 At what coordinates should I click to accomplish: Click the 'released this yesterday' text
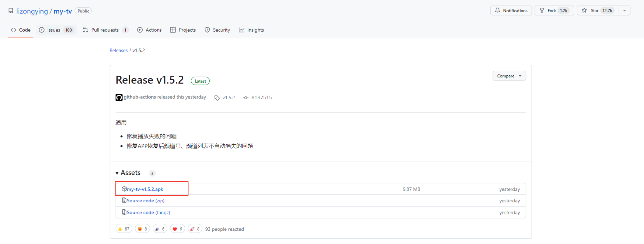pyautogui.click(x=182, y=97)
